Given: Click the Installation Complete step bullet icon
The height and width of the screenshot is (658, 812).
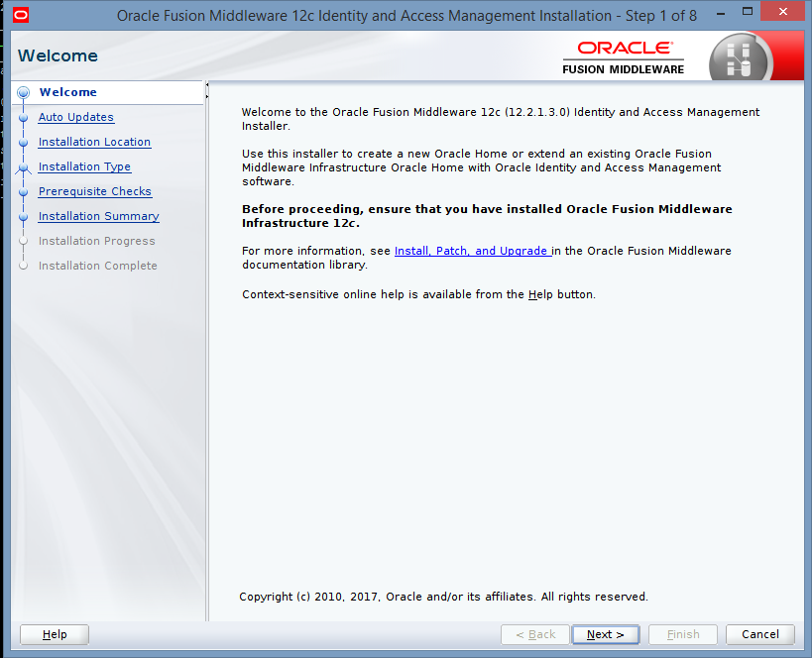Looking at the screenshot, I should tap(24, 267).
